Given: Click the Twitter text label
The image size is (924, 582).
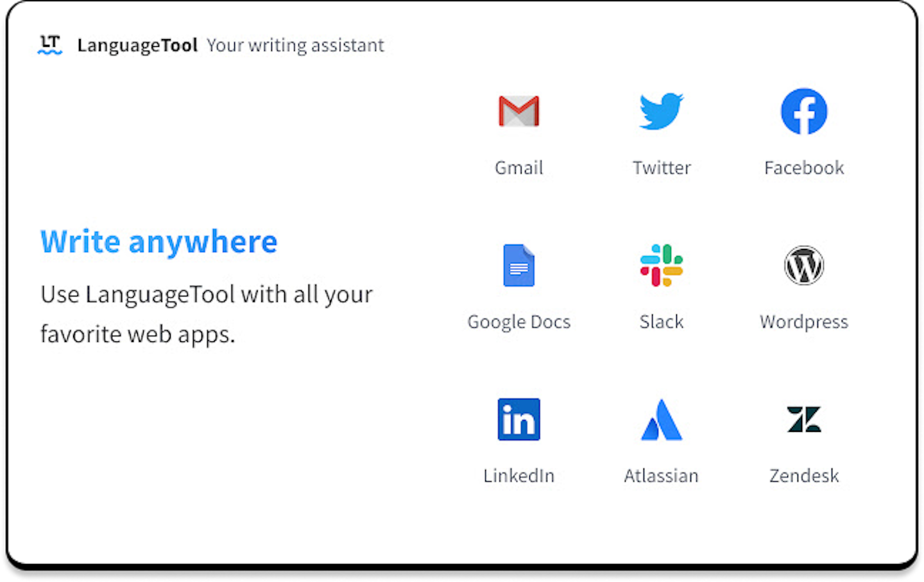Looking at the screenshot, I should tap(661, 168).
